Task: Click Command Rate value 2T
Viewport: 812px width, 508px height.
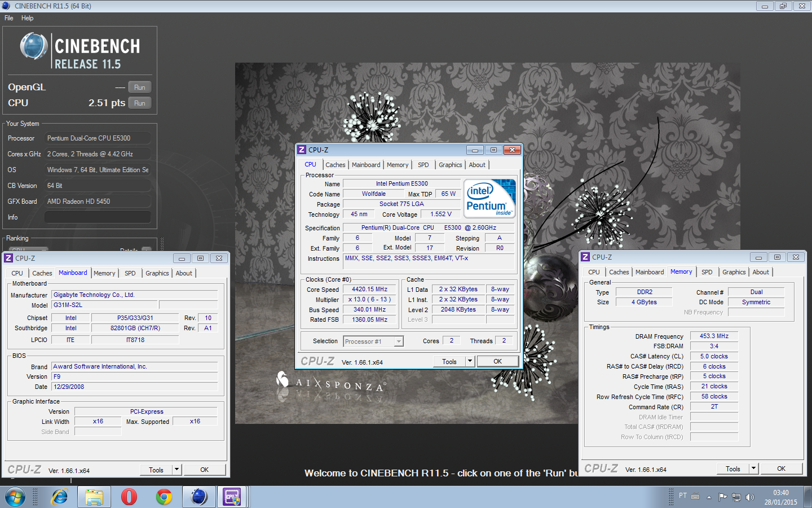Action: 714,406
